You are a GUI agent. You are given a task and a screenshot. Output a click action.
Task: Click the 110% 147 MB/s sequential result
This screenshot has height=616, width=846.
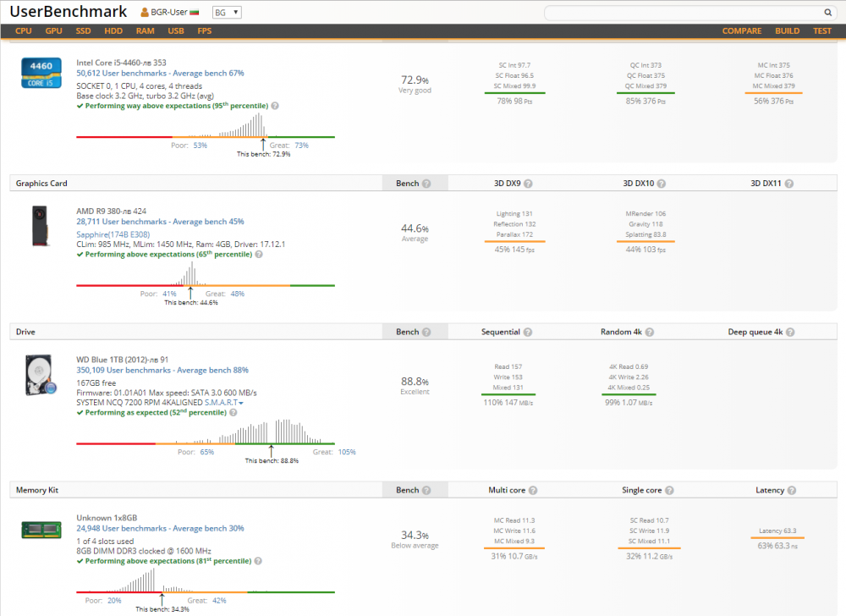click(508, 403)
